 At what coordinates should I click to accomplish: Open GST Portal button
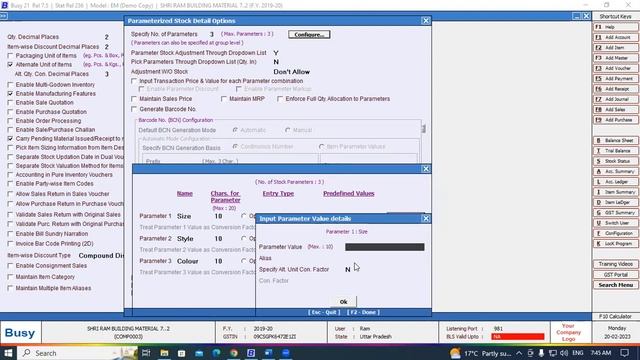coord(616,275)
